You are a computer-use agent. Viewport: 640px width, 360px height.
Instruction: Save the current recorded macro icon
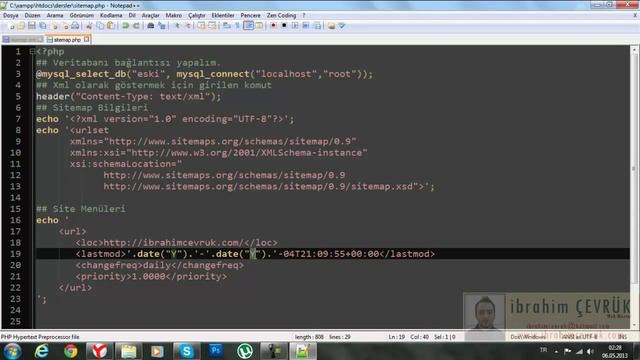coord(317,26)
